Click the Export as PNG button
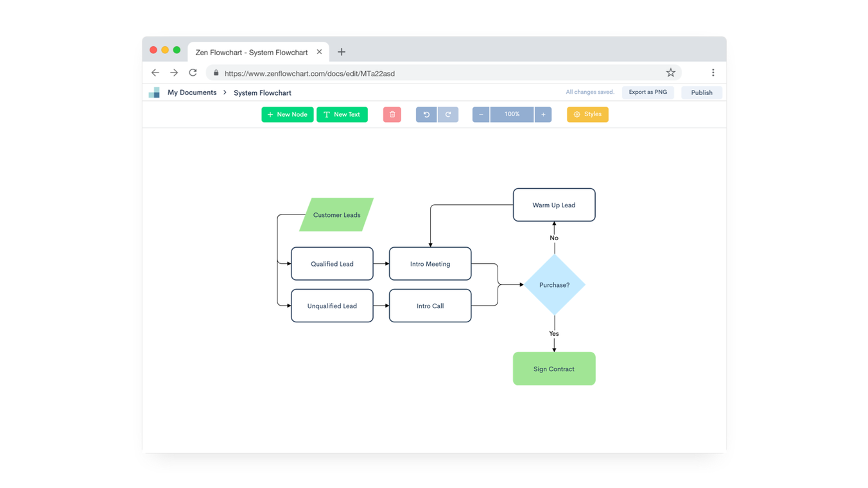Viewport: 868px width, 488px height. (x=648, y=92)
